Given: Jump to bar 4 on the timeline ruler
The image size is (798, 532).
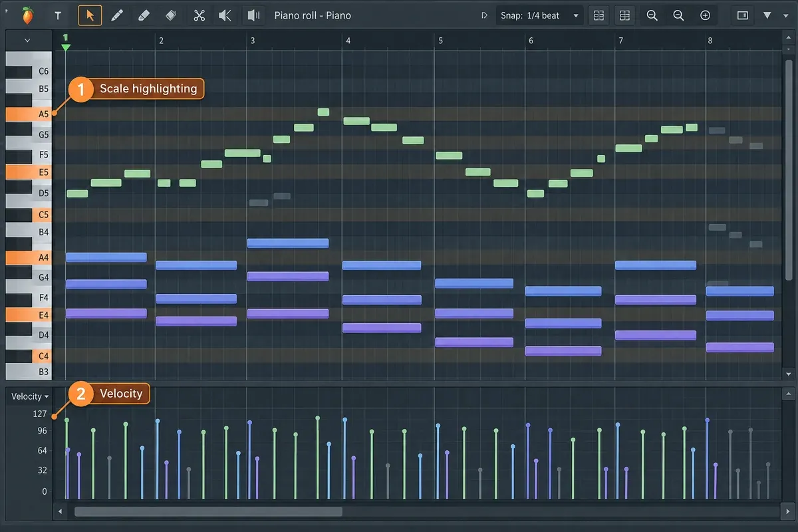Looking at the screenshot, I should coord(348,41).
